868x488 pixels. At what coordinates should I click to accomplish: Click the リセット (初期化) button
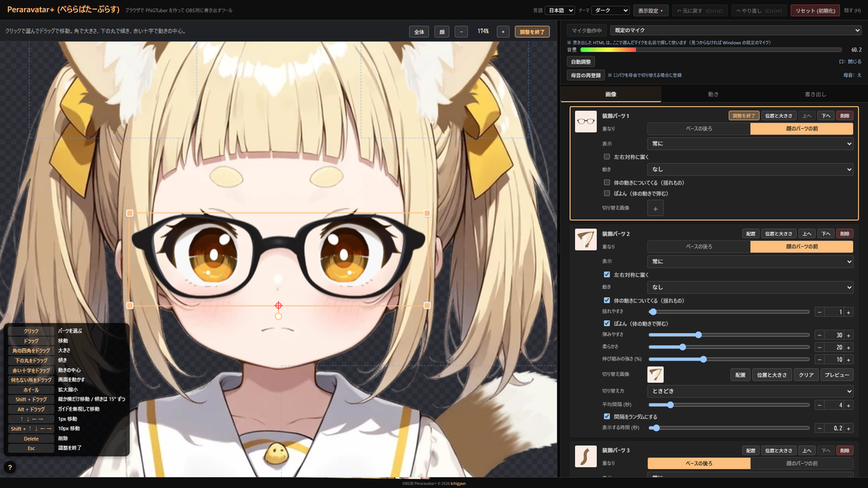(815, 10)
